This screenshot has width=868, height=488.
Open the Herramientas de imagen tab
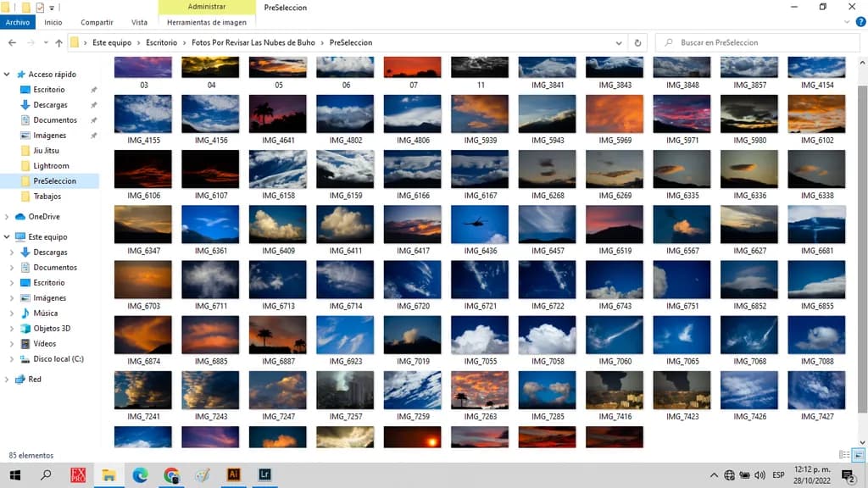tap(207, 22)
